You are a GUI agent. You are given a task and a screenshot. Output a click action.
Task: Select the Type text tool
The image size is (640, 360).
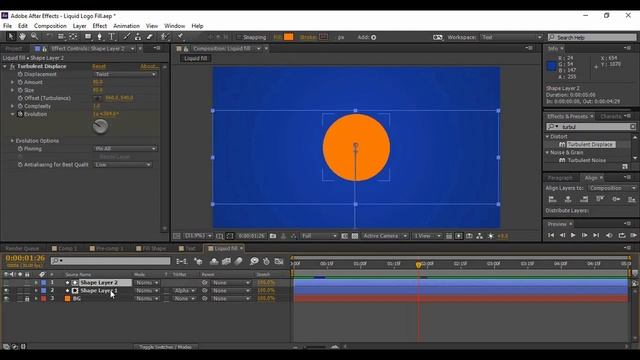point(111,37)
